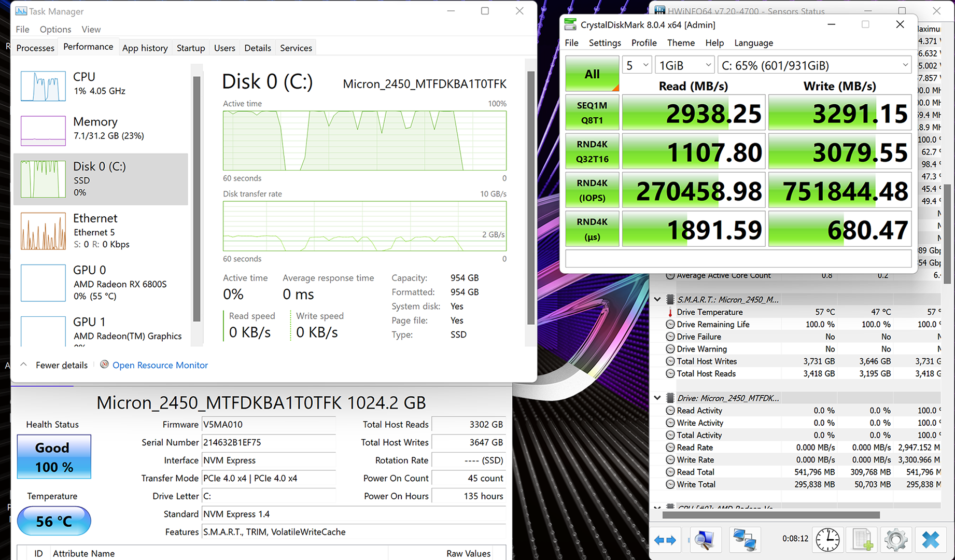The image size is (955, 560).
Task: Start logging with spreadsheet plus icon
Action: click(862, 540)
